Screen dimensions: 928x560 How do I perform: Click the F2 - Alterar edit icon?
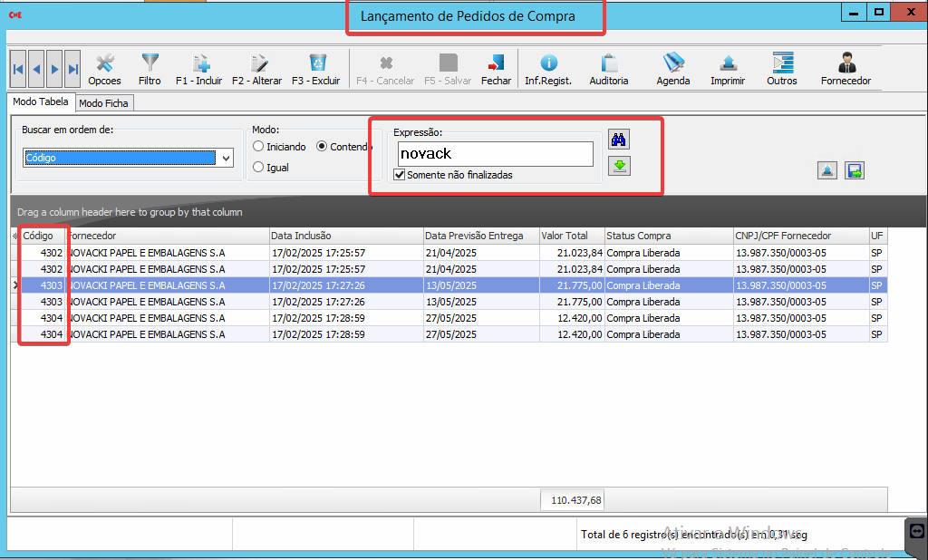point(259,64)
